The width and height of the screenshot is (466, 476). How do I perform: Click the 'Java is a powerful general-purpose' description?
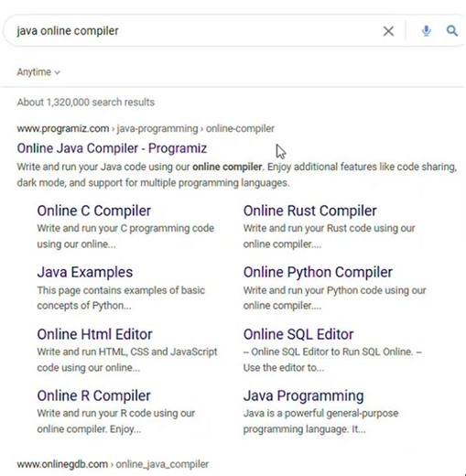320,421
